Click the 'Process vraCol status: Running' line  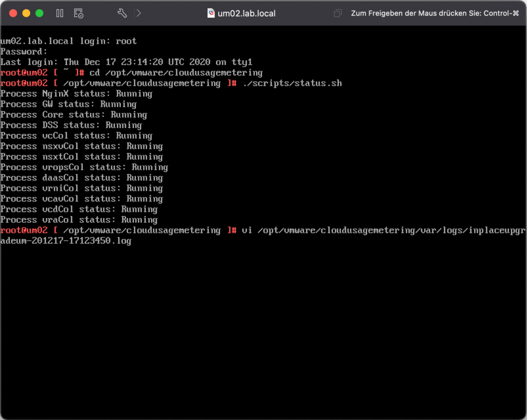coord(79,220)
